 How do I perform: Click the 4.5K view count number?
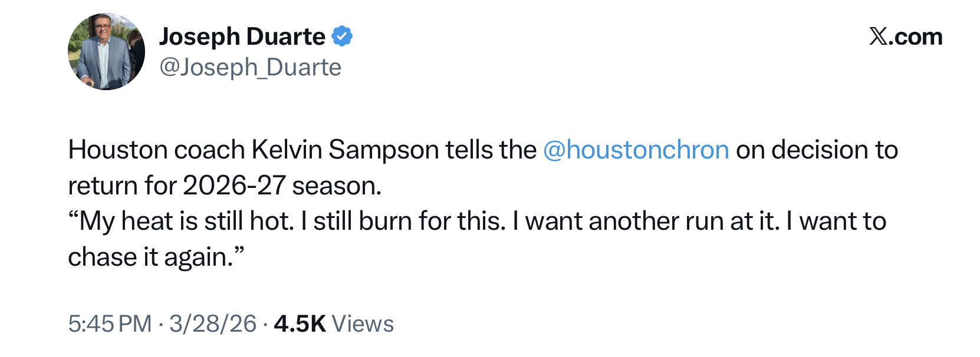pyautogui.click(x=300, y=324)
